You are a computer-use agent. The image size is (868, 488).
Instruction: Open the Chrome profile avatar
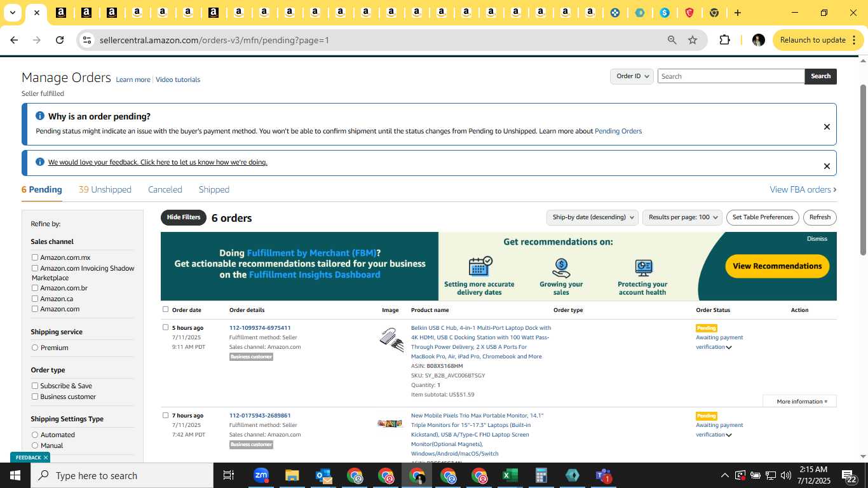(758, 40)
